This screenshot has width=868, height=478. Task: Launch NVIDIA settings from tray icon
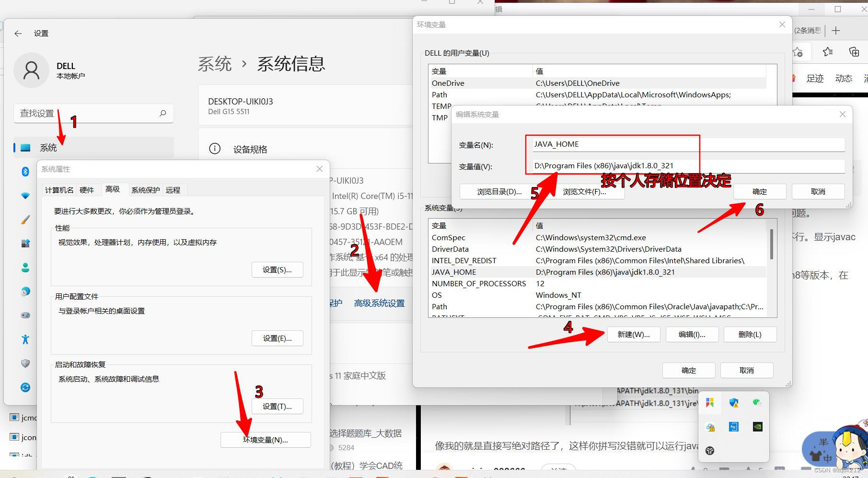point(757,427)
